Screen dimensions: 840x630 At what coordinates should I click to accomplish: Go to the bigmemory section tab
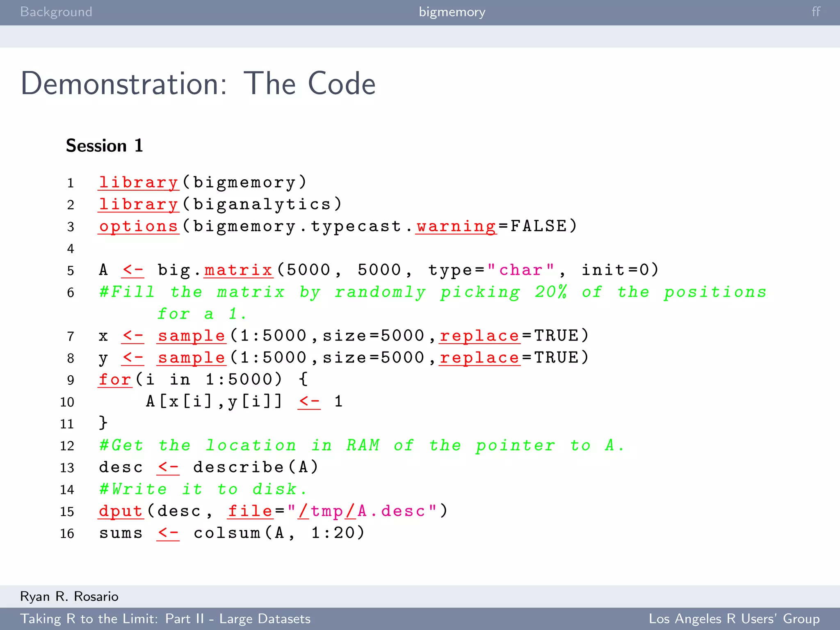(x=452, y=12)
